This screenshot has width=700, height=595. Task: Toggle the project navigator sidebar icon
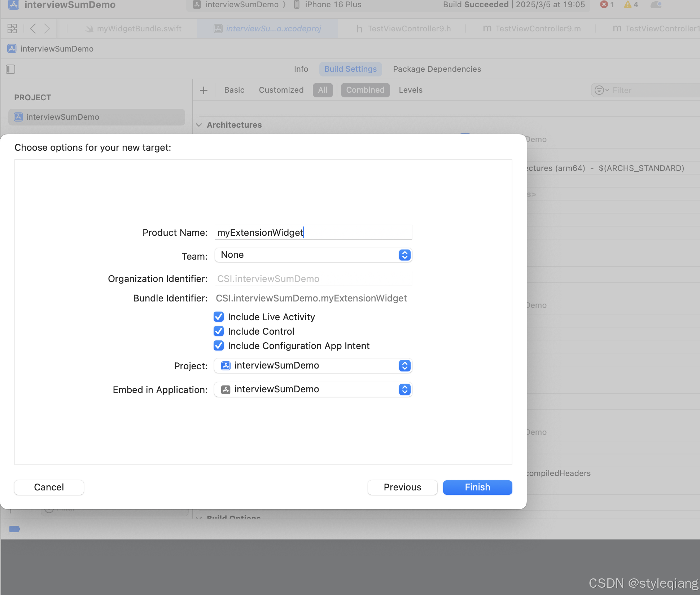[x=10, y=69]
